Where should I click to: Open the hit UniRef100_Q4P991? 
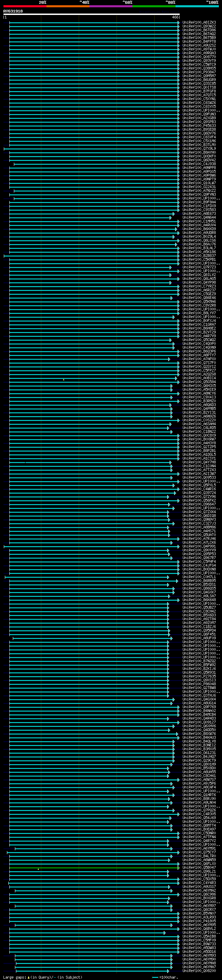click(x=199, y=546)
